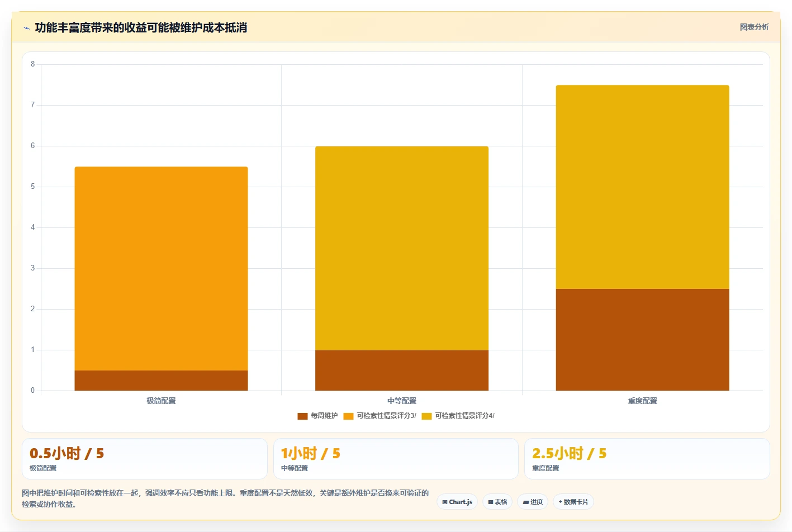Click the 重度配置 caption in the third data card
The width and height of the screenshot is (792, 532).
tap(546, 468)
